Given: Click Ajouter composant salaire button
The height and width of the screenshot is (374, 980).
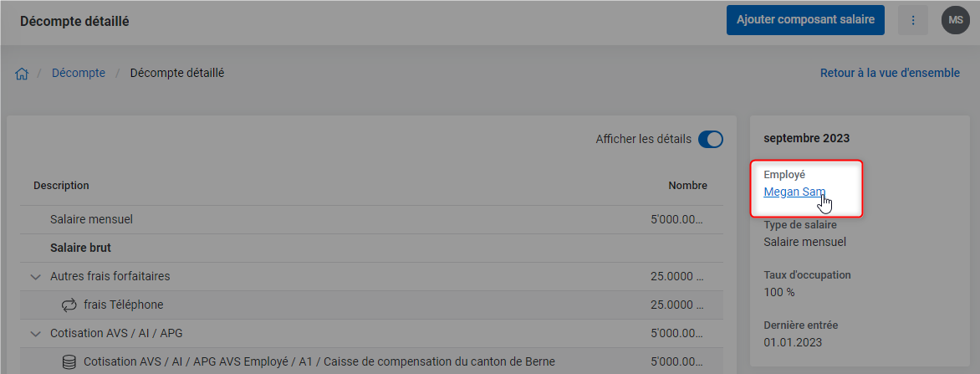Looking at the screenshot, I should [805, 20].
